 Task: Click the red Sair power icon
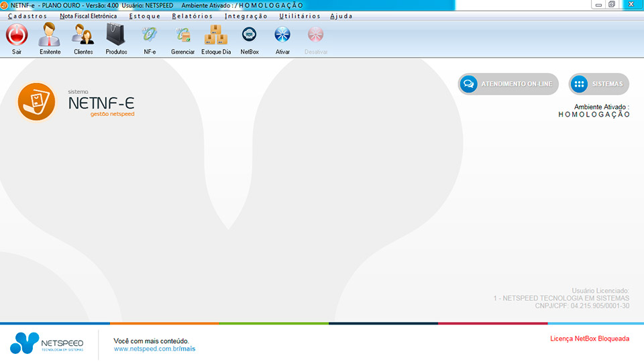pos(16,34)
